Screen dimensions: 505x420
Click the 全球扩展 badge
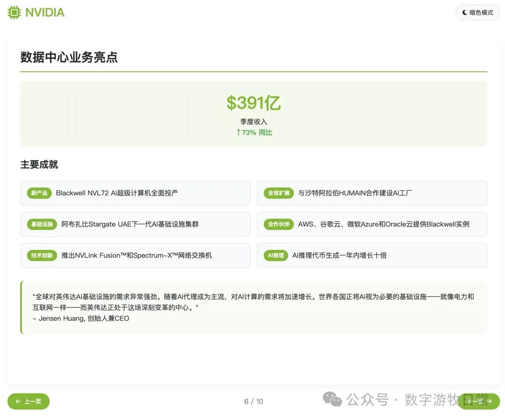[279, 193]
